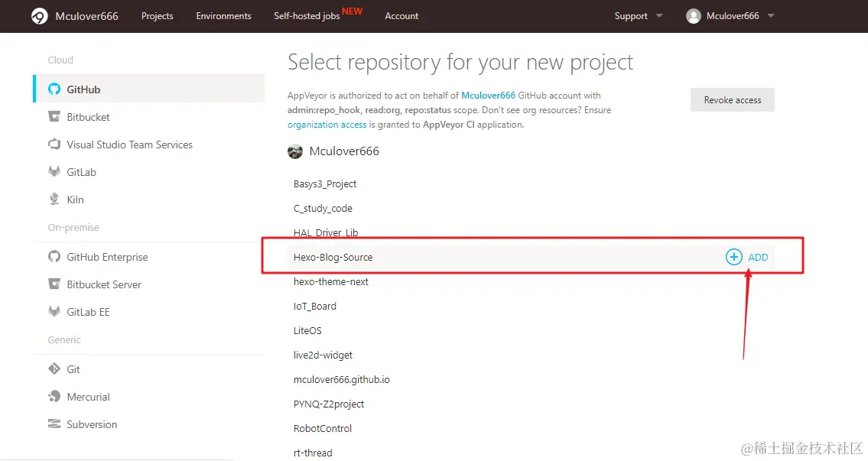
Task: Select Bitbucket Server label
Action: [104, 284]
